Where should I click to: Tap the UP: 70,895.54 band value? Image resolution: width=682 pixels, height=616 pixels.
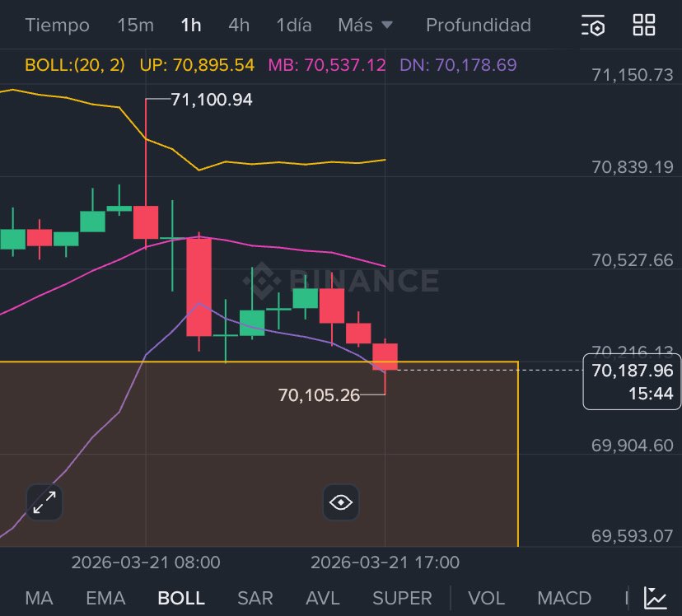[197, 65]
